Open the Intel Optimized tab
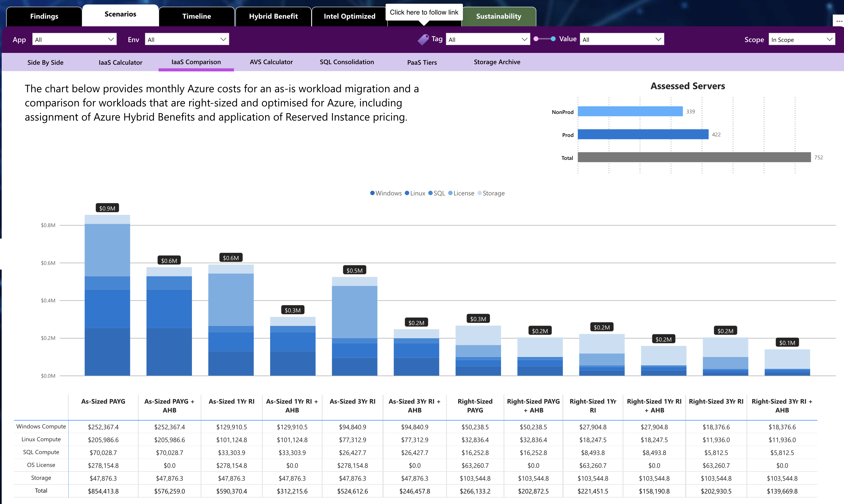The height and width of the screenshot is (504, 844). point(349,16)
